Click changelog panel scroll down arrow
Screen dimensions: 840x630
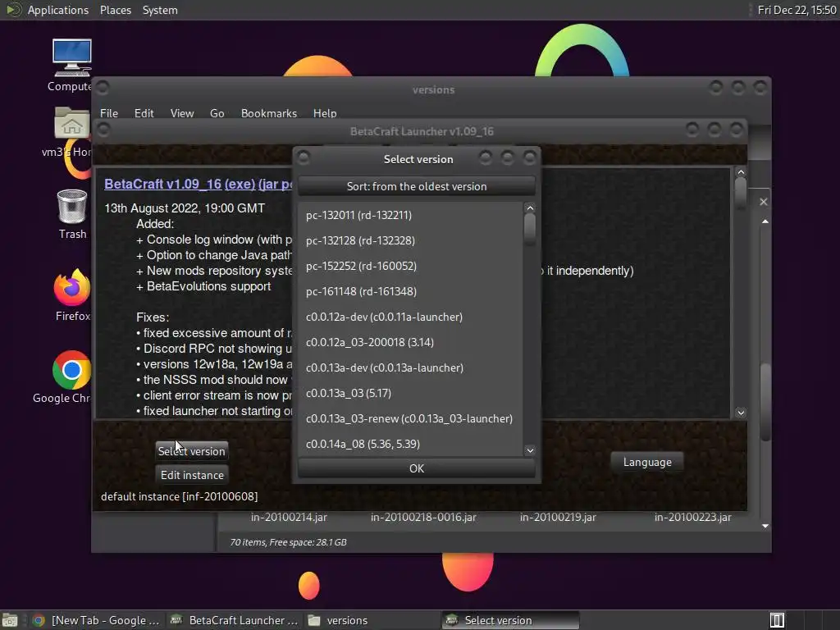[x=741, y=413]
